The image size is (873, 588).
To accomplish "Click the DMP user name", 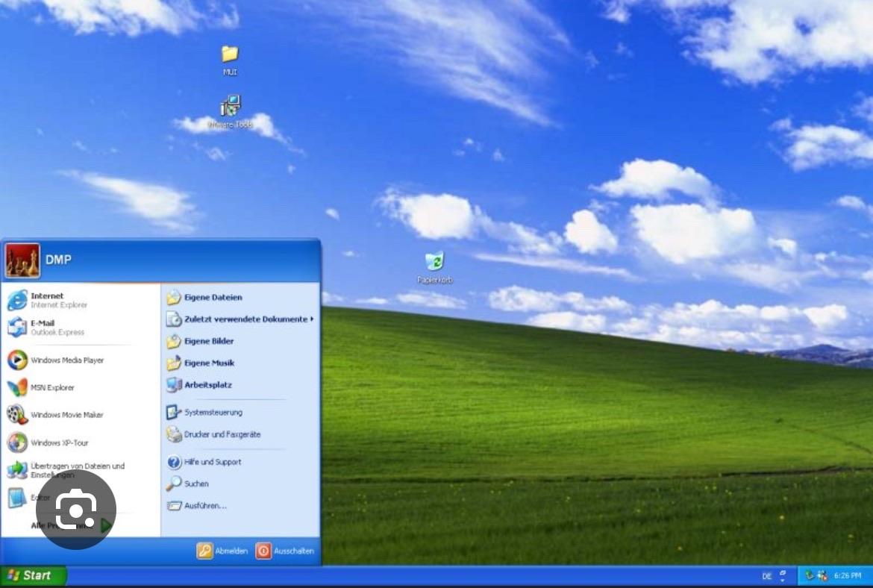I will click(x=58, y=260).
